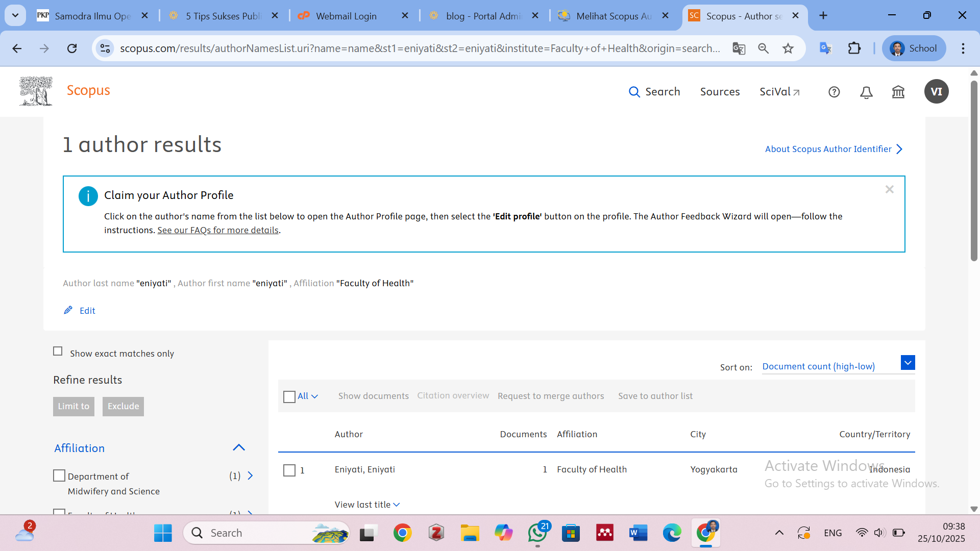The image size is (980, 551).
Task: Bookmark the page with the star icon
Action: (x=788, y=48)
